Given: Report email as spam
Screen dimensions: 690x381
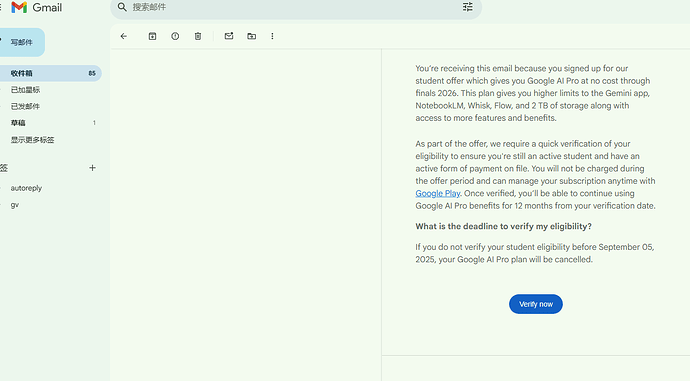Looking at the screenshot, I should (x=175, y=36).
